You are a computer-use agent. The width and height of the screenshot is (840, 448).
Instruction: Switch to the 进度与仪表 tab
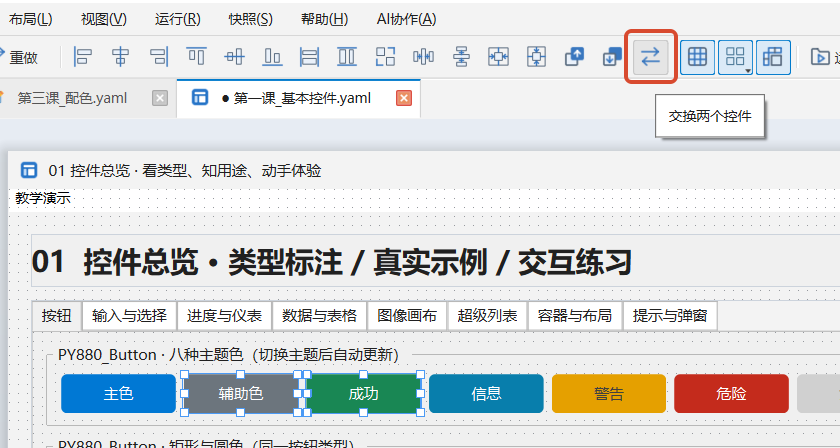[224, 316]
